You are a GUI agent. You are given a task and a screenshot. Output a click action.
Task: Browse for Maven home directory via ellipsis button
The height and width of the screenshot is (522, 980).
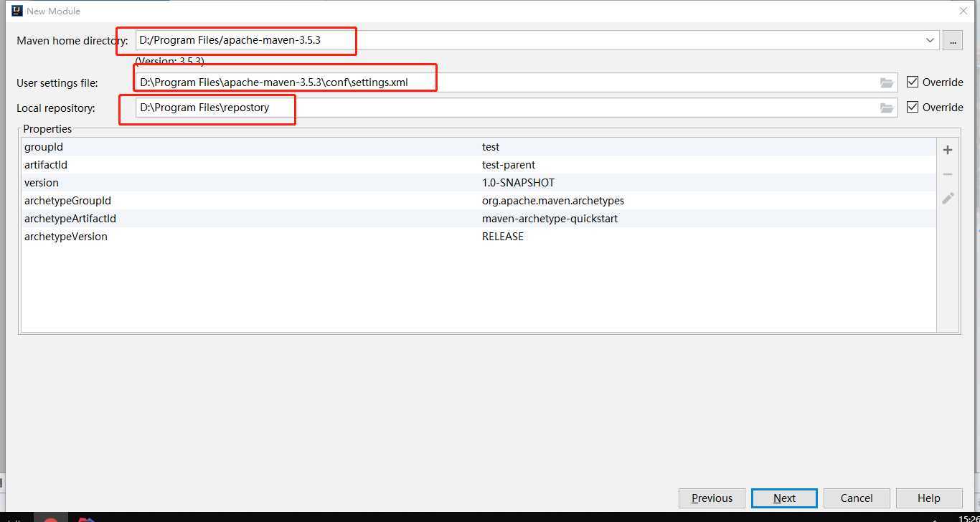(953, 41)
